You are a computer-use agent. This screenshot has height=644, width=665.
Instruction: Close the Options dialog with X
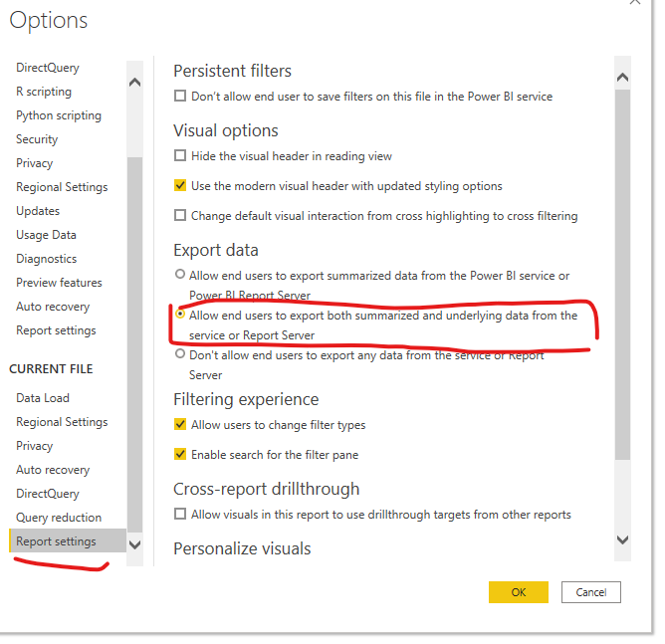[x=635, y=2]
